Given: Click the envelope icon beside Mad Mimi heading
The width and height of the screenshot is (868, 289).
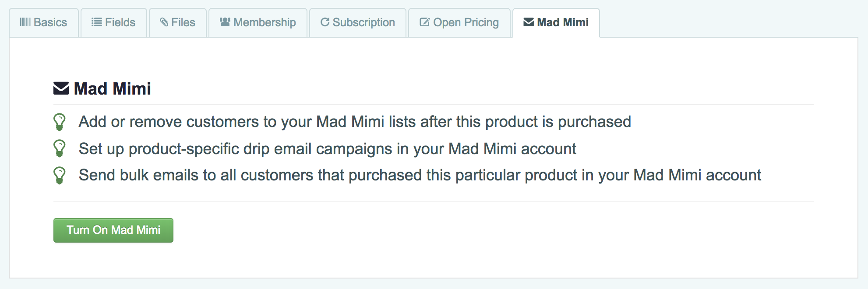Looking at the screenshot, I should (x=61, y=88).
